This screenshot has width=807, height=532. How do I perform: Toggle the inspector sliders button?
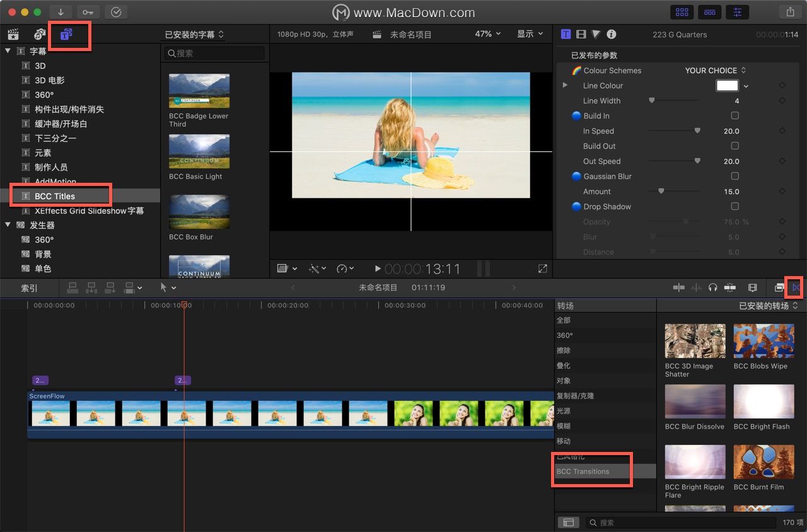pos(737,12)
